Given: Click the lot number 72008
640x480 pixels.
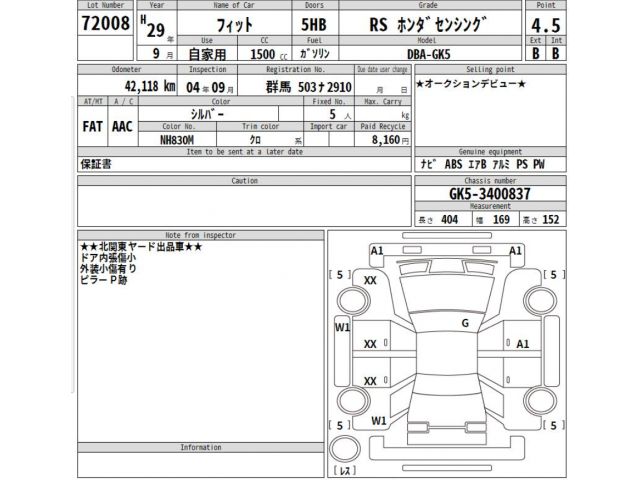Looking at the screenshot, I should [x=106, y=23].
